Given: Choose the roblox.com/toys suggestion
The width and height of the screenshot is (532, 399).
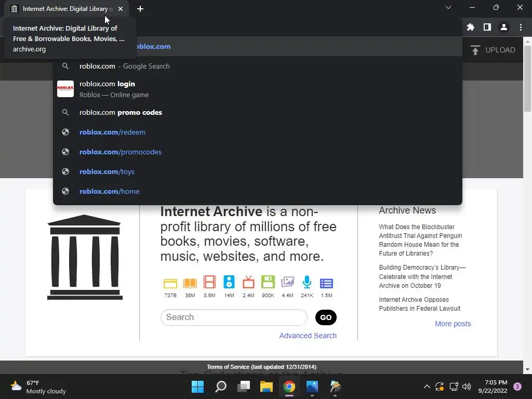Looking at the screenshot, I should pos(258,171).
